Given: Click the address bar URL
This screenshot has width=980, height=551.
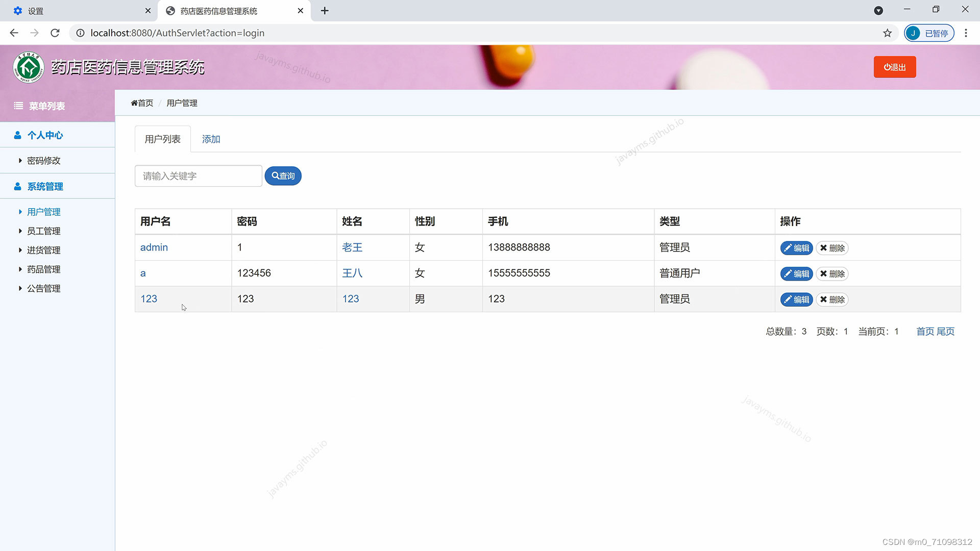Looking at the screenshot, I should point(177,33).
